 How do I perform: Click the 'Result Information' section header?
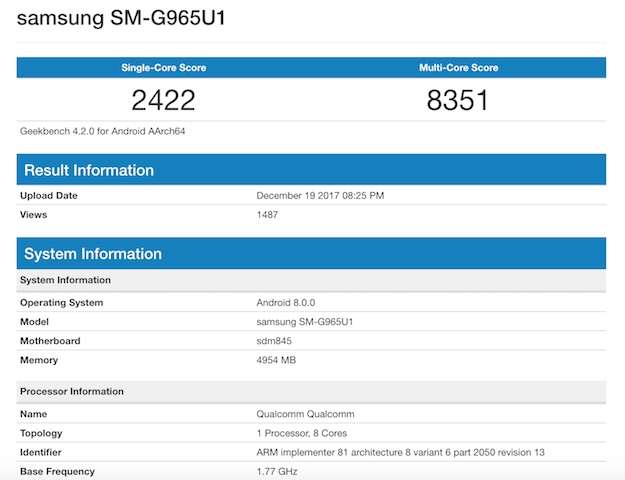tap(311, 169)
